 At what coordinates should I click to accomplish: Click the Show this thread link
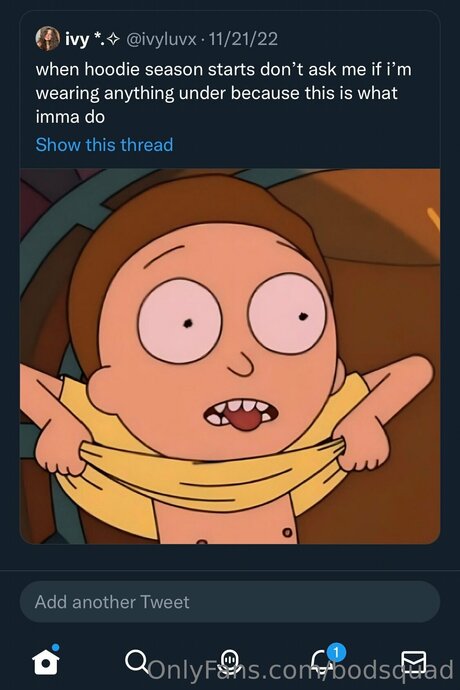coord(104,145)
